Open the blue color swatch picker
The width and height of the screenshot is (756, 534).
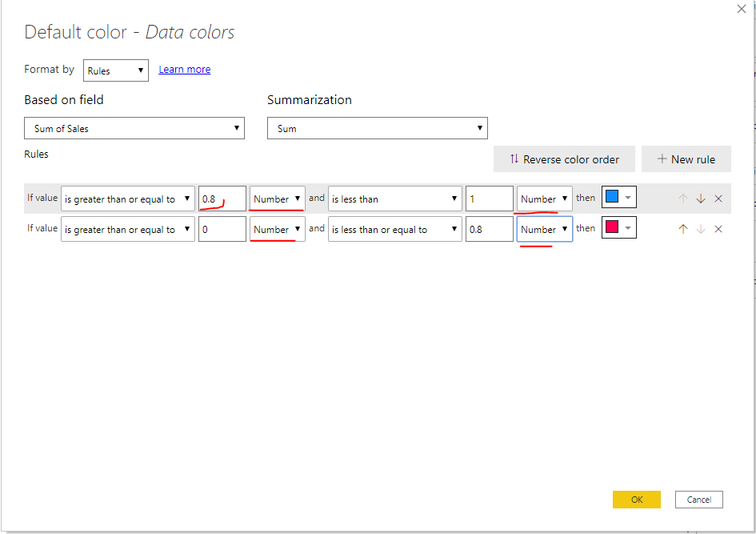[619, 197]
